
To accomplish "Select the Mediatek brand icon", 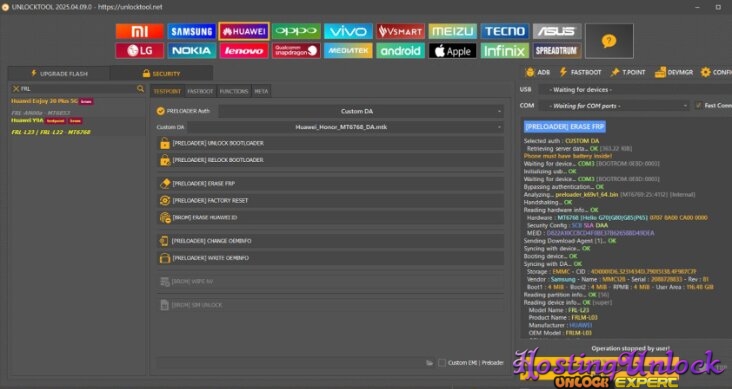I will click(x=348, y=50).
